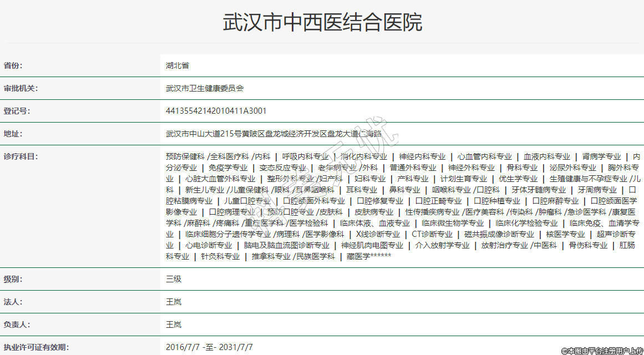Viewport: 644px width, 355px height.
Task: Click the 级别 row label
Action: pos(13,279)
